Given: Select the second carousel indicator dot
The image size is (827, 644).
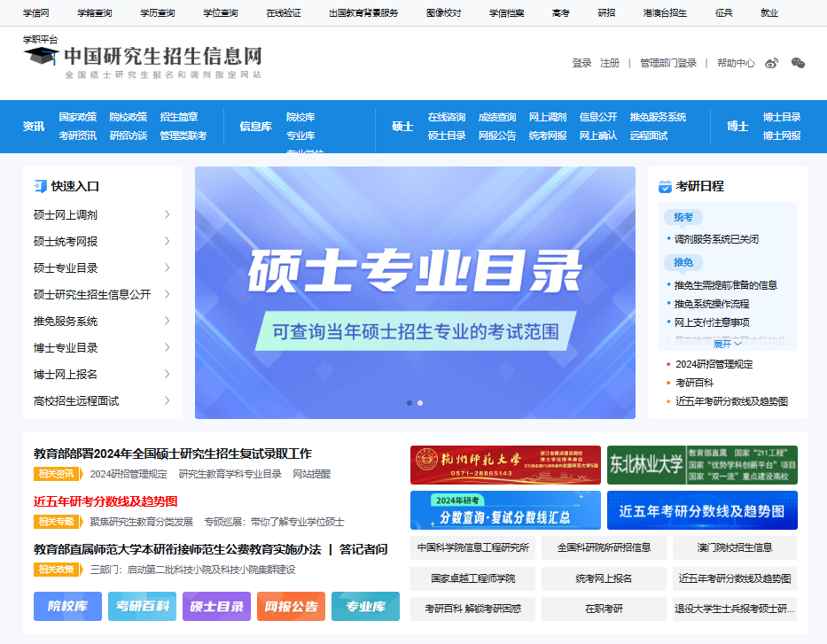Looking at the screenshot, I should pyautogui.click(x=420, y=403).
